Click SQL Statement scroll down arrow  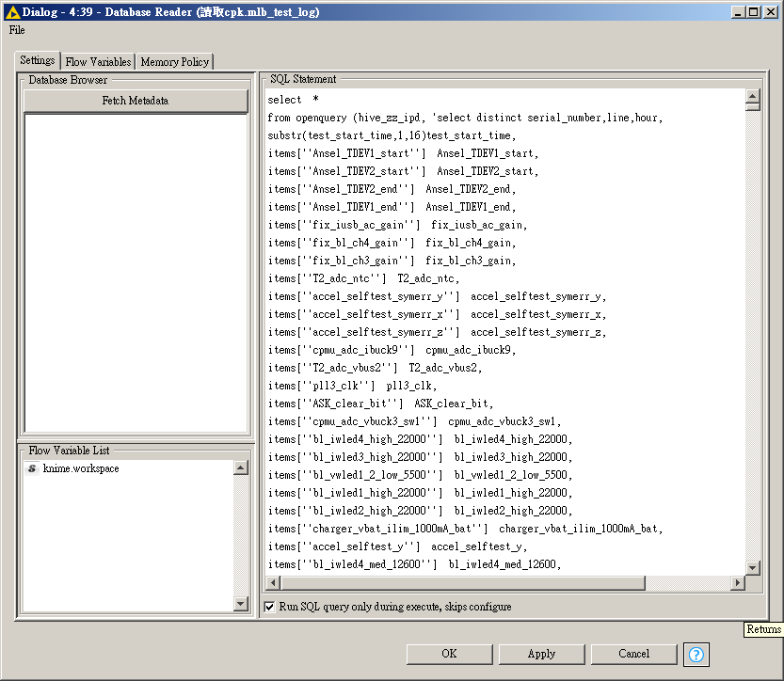[x=752, y=567]
